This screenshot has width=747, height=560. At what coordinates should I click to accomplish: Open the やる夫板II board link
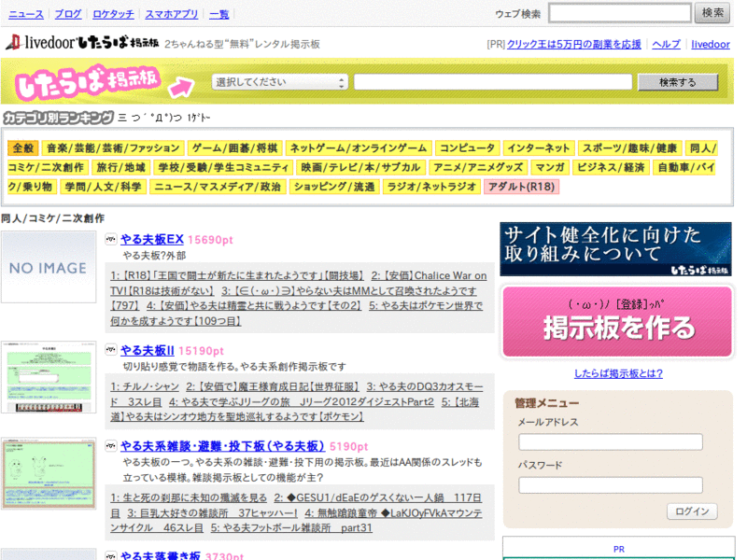tap(148, 351)
